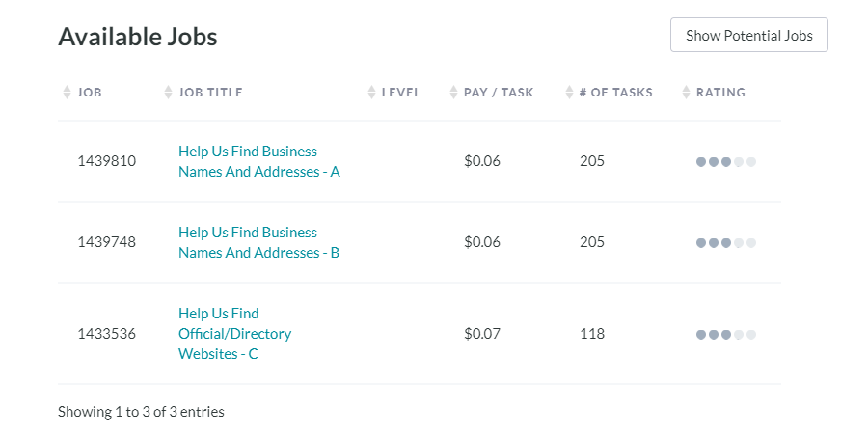This screenshot has width=868, height=441.
Task: Open Help Us Find Business Names - A
Action: tap(259, 161)
